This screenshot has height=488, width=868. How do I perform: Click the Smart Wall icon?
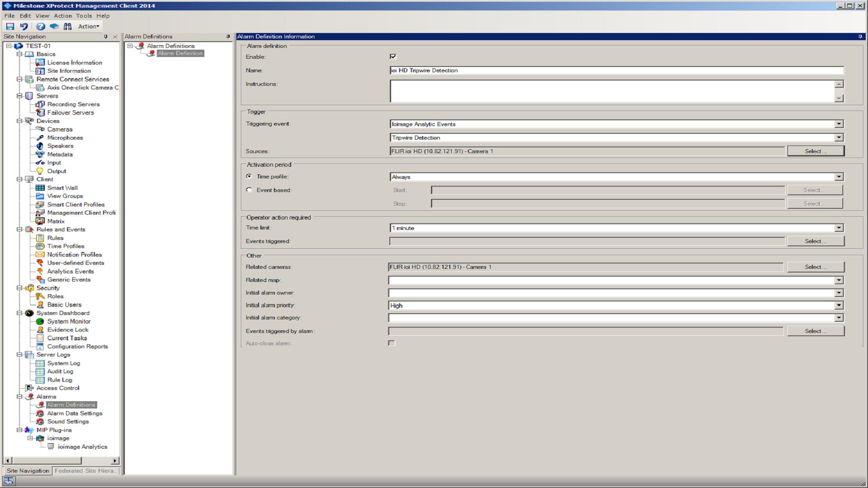tap(40, 188)
